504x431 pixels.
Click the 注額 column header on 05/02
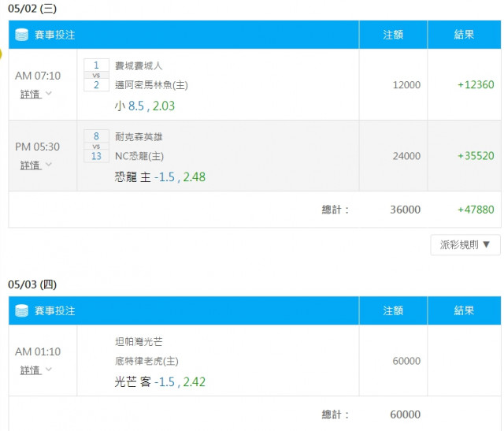tap(393, 35)
